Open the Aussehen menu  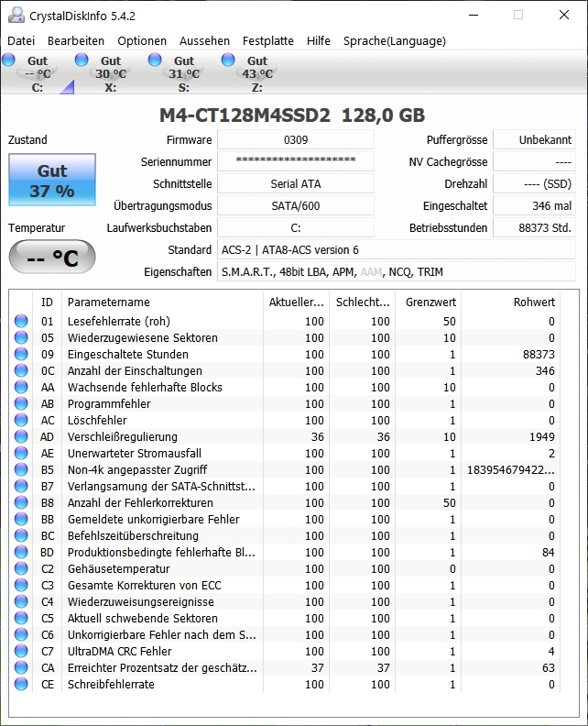coord(204,40)
